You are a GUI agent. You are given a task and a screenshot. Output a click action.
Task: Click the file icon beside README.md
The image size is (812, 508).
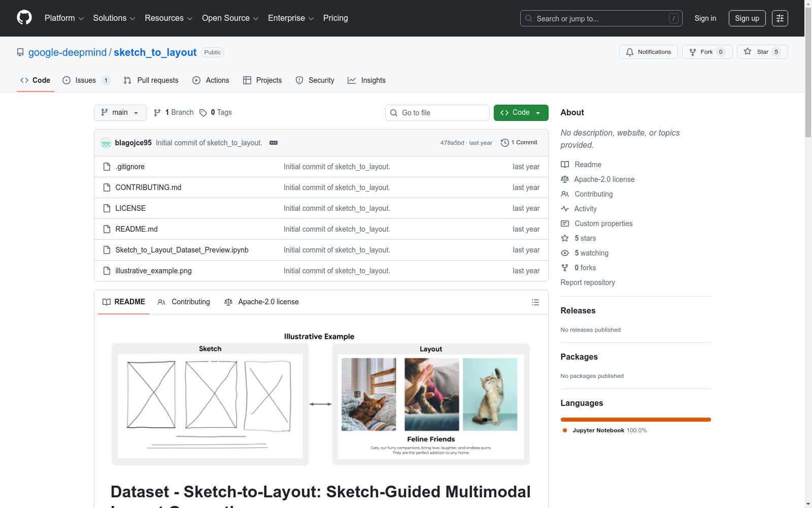tap(107, 229)
